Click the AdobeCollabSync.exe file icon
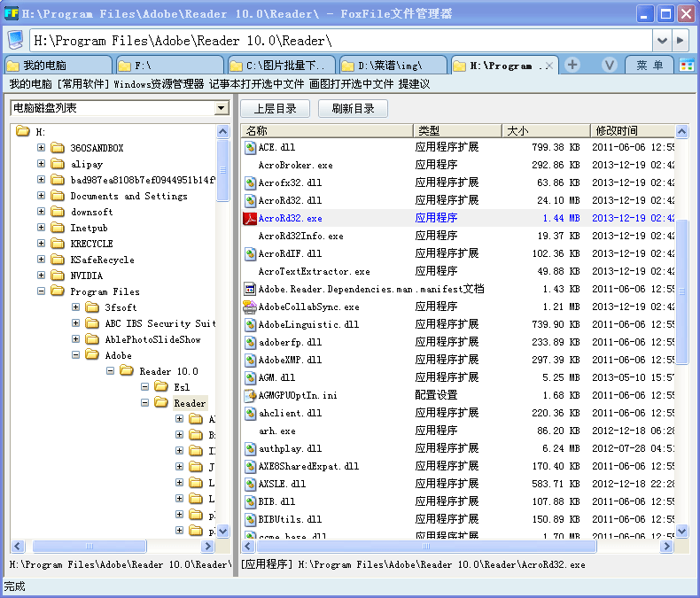Image resolution: width=700 pixels, height=598 pixels. [251, 307]
